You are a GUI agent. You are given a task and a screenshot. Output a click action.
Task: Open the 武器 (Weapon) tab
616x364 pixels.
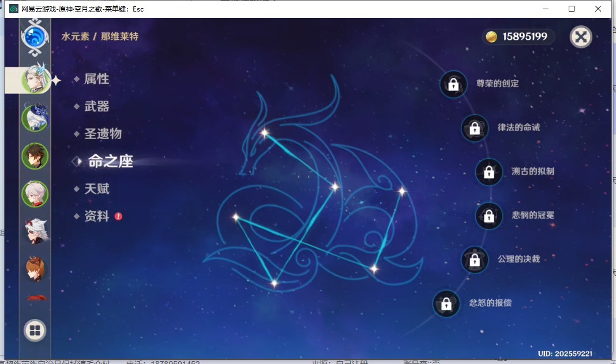pyautogui.click(x=96, y=106)
